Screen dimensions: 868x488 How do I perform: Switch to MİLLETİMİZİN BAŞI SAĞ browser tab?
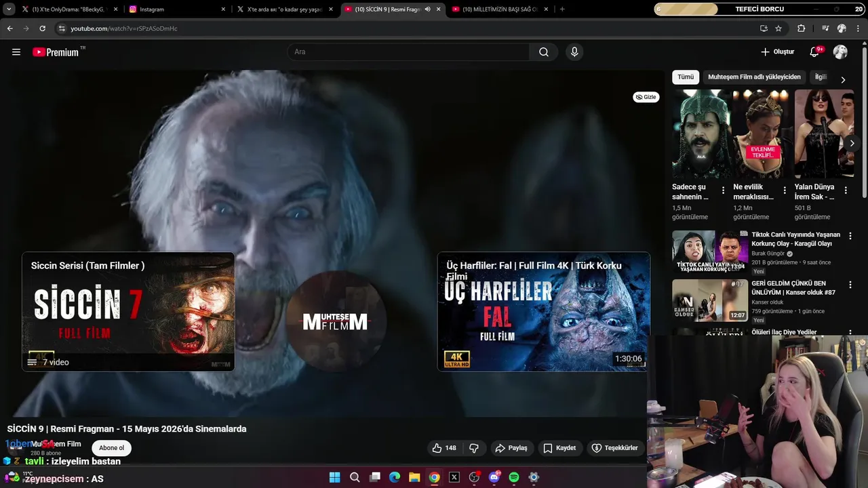click(x=499, y=9)
